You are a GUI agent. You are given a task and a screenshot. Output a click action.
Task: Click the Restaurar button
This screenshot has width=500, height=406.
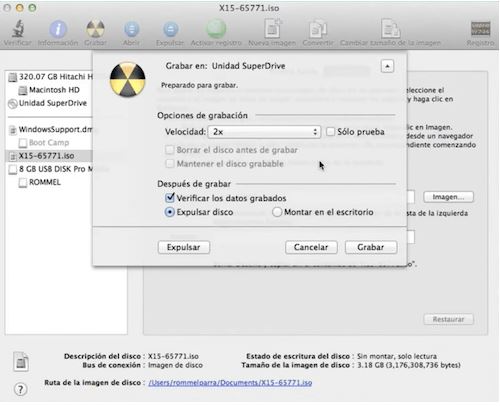[448, 319]
